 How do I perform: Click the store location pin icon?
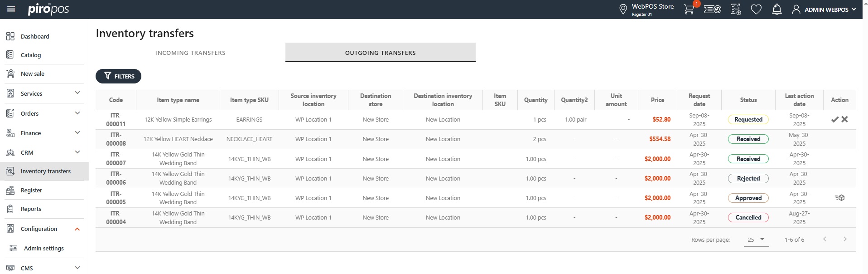coord(623,10)
